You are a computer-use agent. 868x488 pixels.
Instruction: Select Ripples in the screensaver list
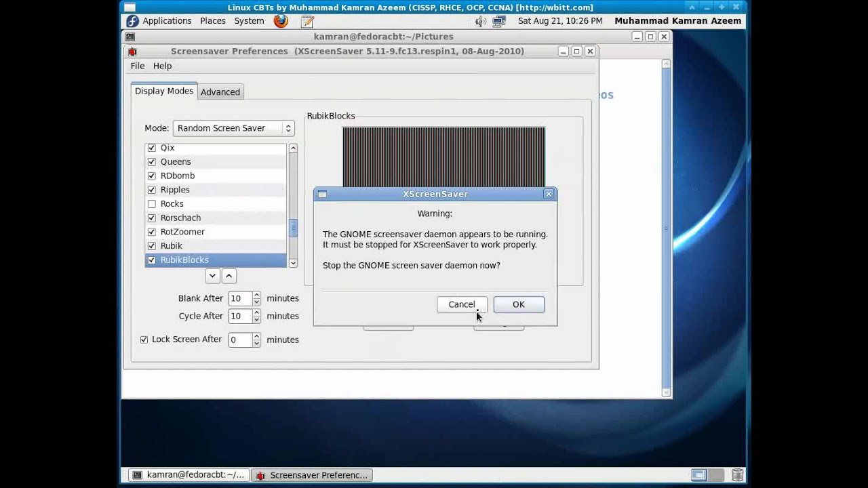175,190
